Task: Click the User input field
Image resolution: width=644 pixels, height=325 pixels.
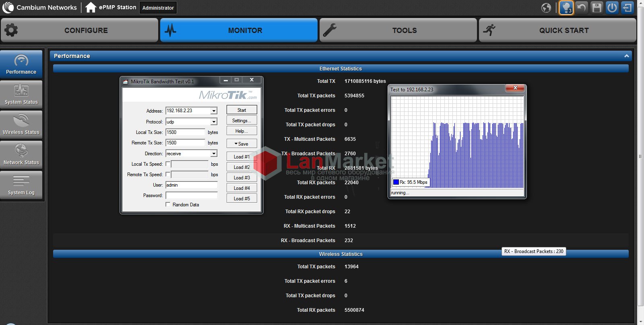Action: (192, 185)
